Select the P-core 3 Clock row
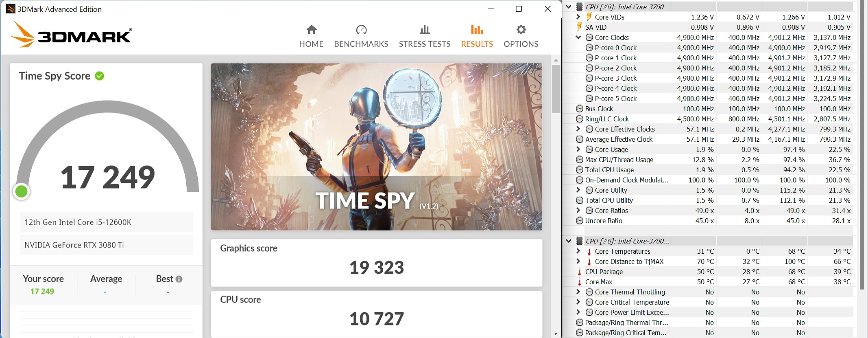Image resolution: width=868 pixels, height=338 pixels. point(616,78)
